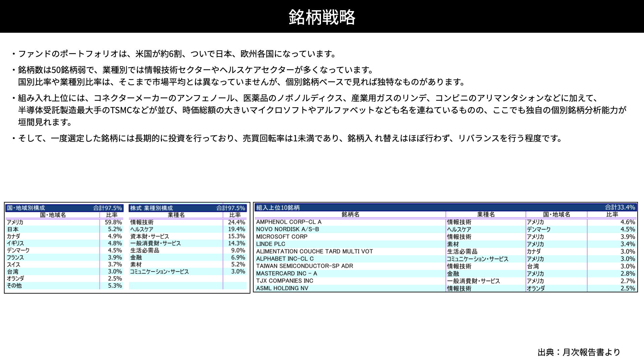
Task: Click the 情報技術 row in sector table
Action: tap(188, 222)
